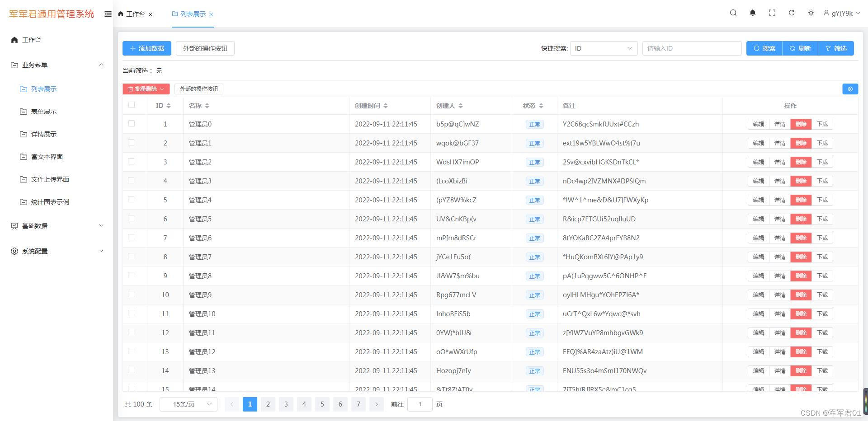
Task: Open 列表展示 in the sidebar
Action: (57, 89)
